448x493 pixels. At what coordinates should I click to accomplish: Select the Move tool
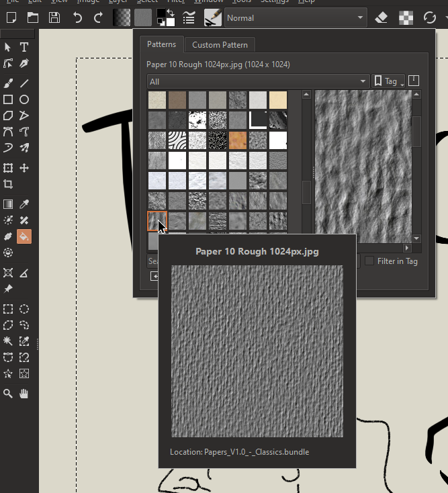(24, 168)
